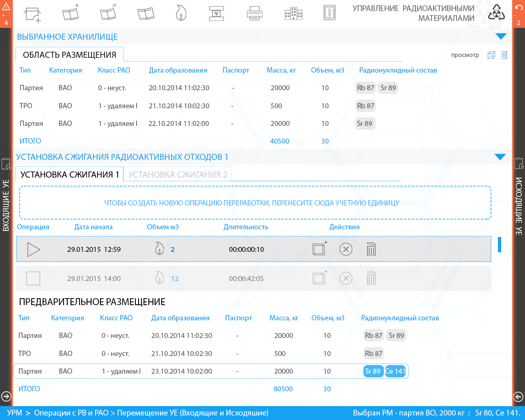Select row dated 23.10.2014 10:02:00
Image resolution: width=525 pixels, height=420 pixels.
(x=211, y=371)
